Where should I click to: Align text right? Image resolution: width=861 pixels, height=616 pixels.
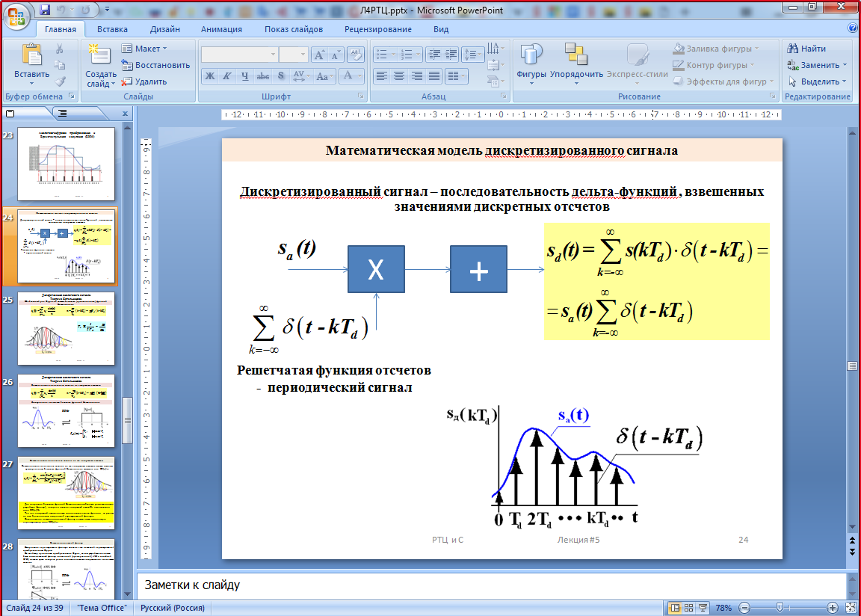pos(417,76)
